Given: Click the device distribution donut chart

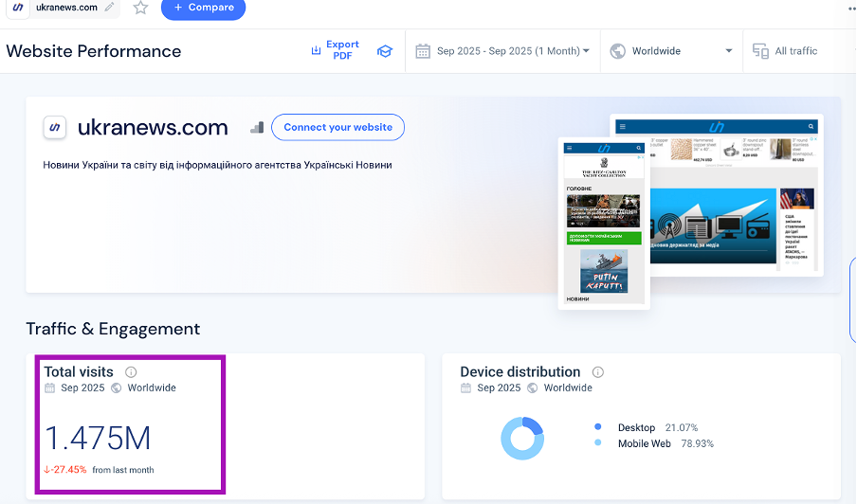Looking at the screenshot, I should (x=522, y=438).
